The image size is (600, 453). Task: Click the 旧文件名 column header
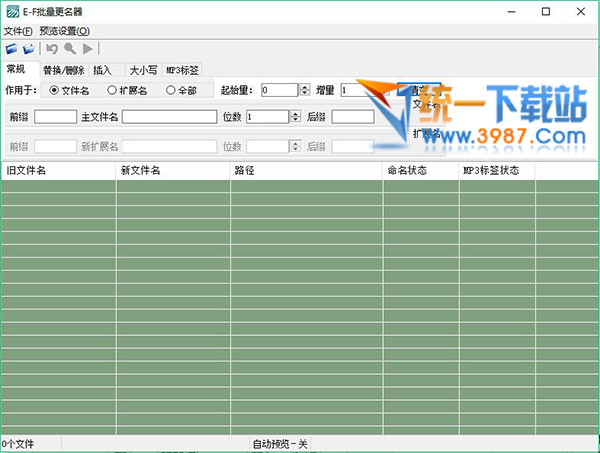[58, 171]
